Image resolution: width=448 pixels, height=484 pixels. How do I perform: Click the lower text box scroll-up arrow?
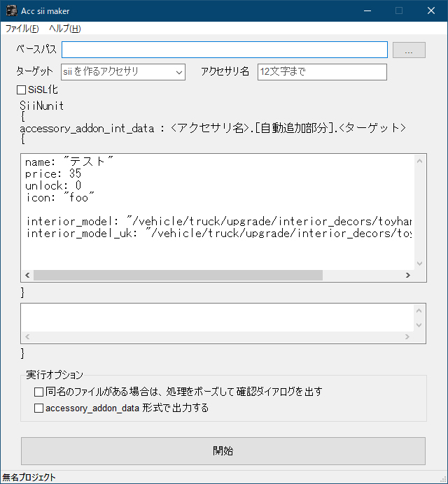tap(419, 311)
